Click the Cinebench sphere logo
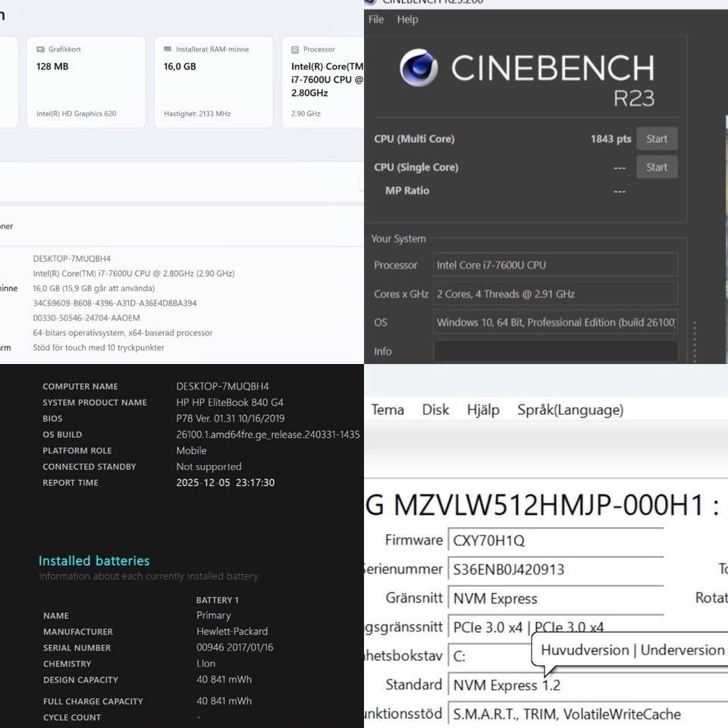 pos(418,69)
